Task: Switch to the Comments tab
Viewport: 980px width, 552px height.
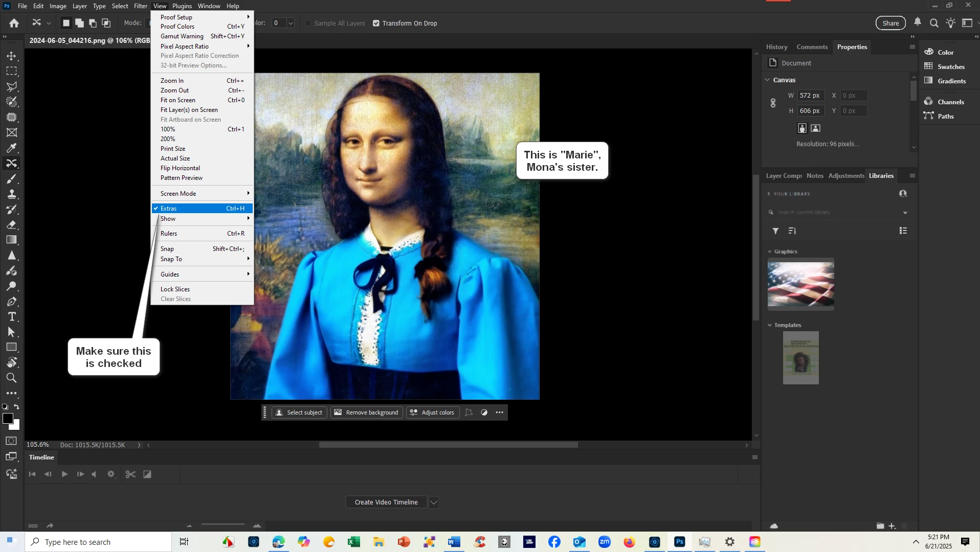Action: (x=812, y=47)
